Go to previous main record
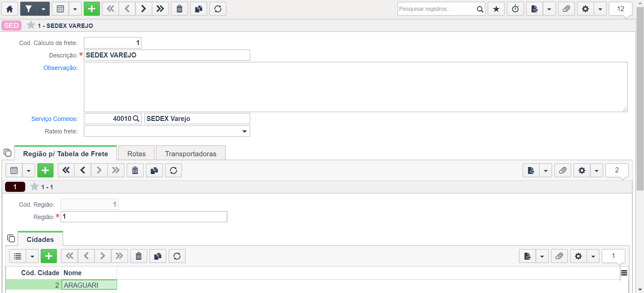The image size is (644, 293). (127, 9)
